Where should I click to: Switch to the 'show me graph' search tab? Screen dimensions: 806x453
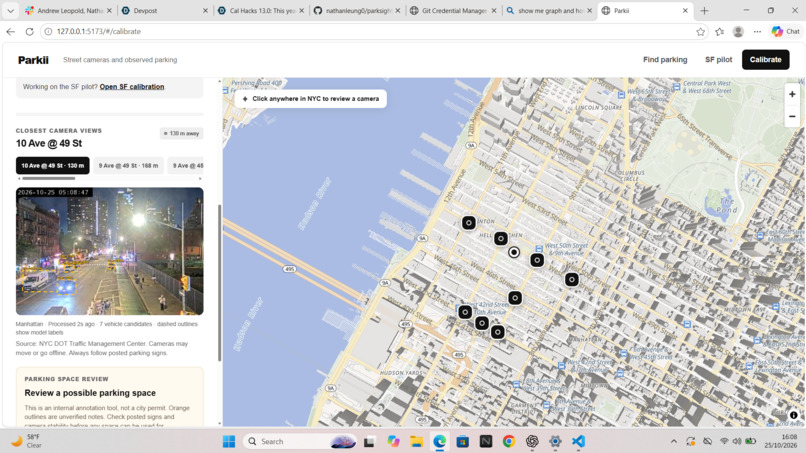coord(549,10)
